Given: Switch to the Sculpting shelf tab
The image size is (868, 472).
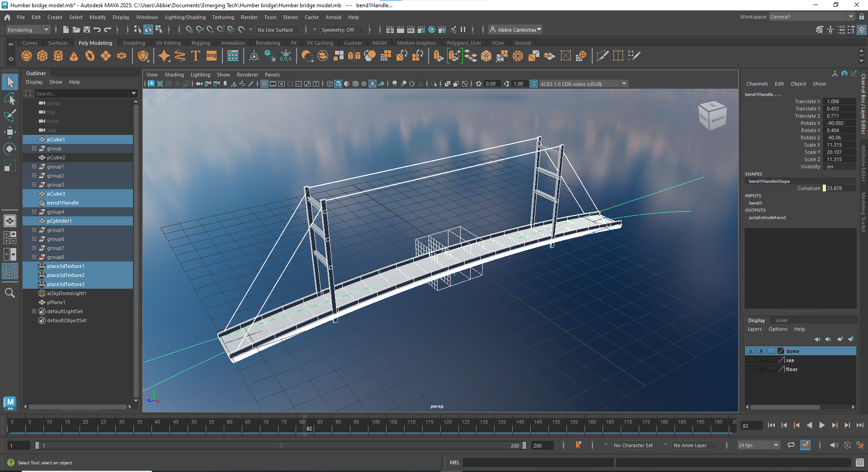Looking at the screenshot, I should click(134, 43).
